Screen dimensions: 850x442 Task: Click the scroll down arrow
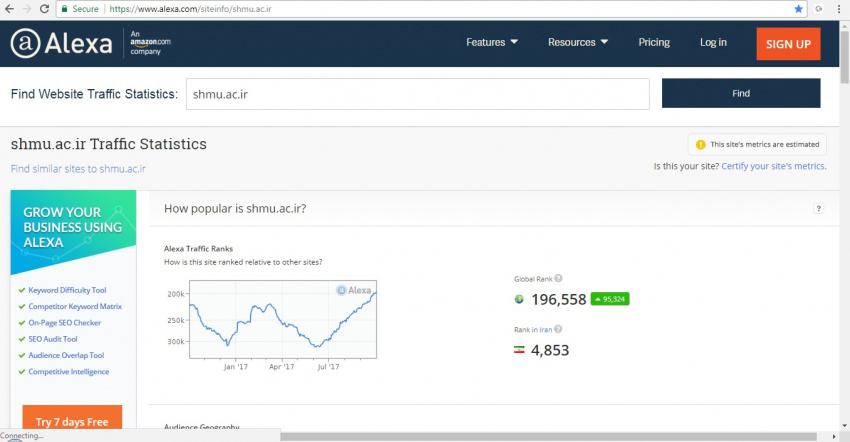coord(845,426)
